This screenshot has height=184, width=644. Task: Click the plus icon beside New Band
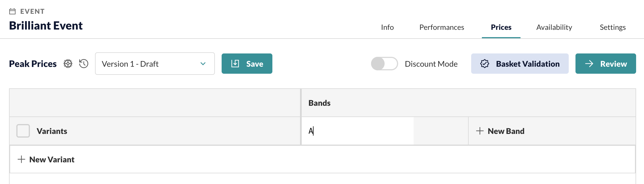[480, 131]
